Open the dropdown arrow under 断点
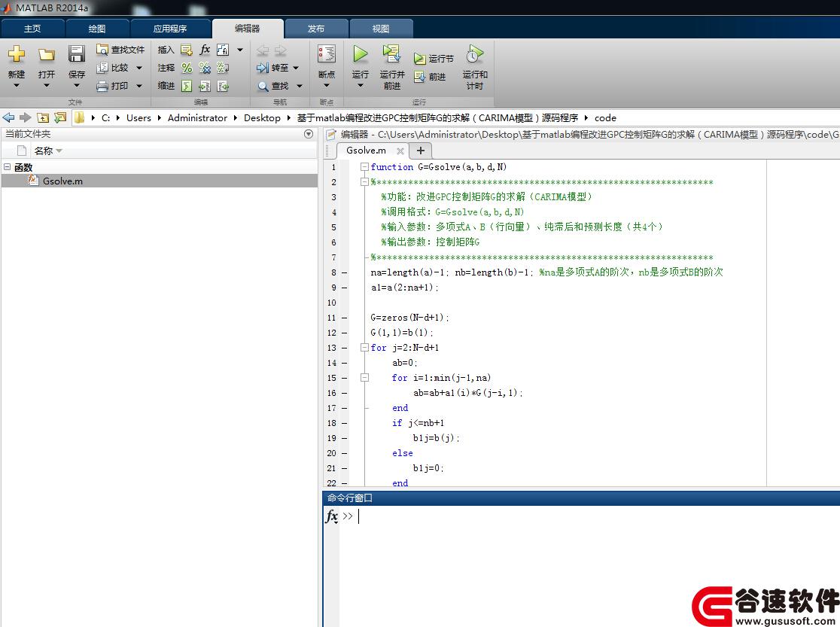The height and width of the screenshot is (627, 840). point(326,85)
